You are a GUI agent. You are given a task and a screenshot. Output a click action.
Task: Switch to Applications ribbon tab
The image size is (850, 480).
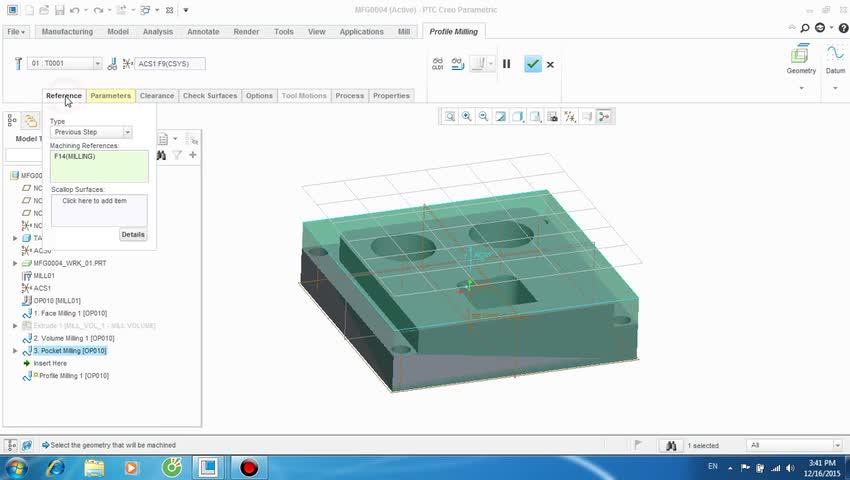coord(362,32)
